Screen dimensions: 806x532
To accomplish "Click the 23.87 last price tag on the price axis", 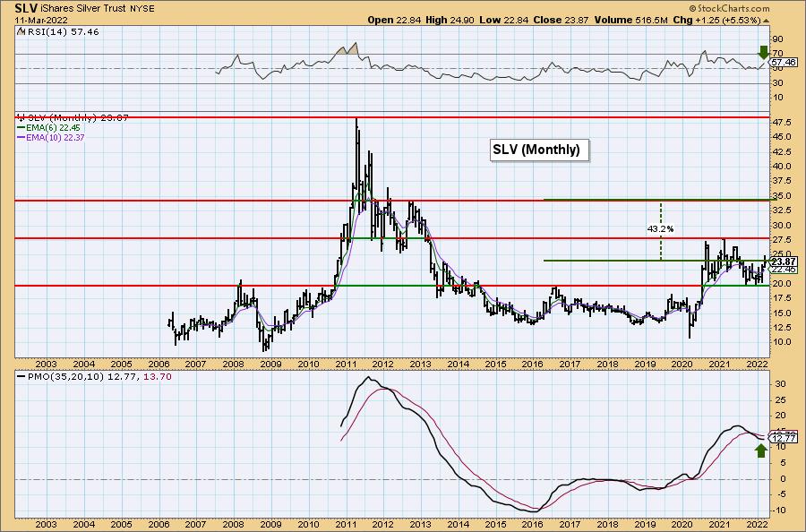I will click(x=784, y=262).
